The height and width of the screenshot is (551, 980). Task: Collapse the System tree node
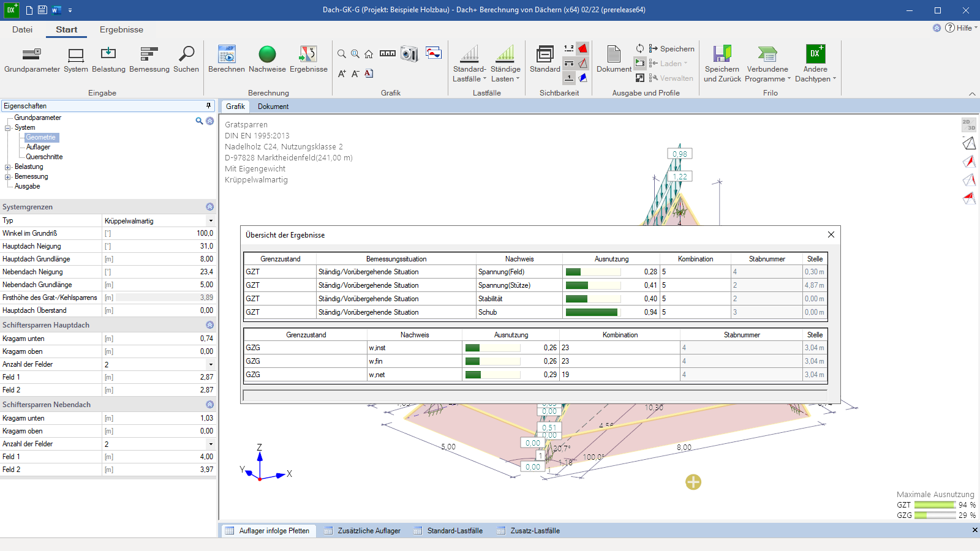(8, 128)
